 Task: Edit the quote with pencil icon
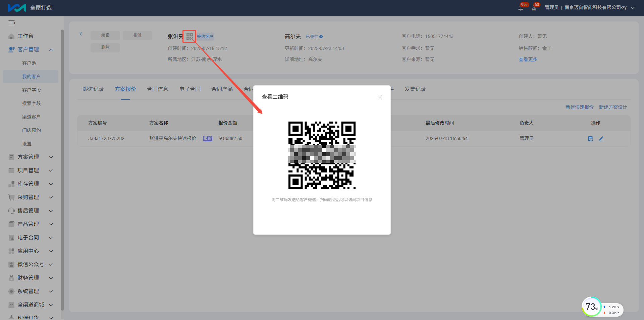pos(601,139)
